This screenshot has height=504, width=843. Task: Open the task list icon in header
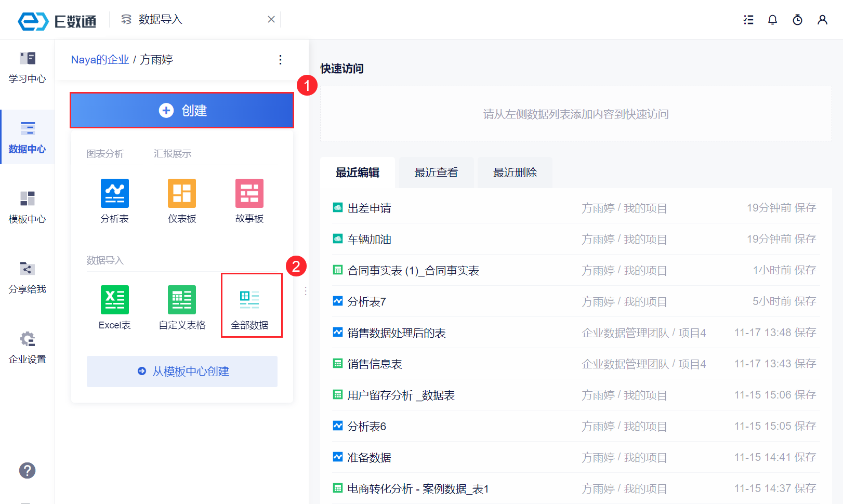748,20
